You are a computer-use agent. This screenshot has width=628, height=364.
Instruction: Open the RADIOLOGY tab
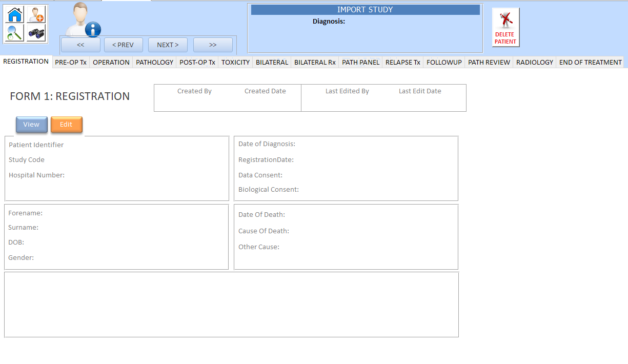pos(535,63)
